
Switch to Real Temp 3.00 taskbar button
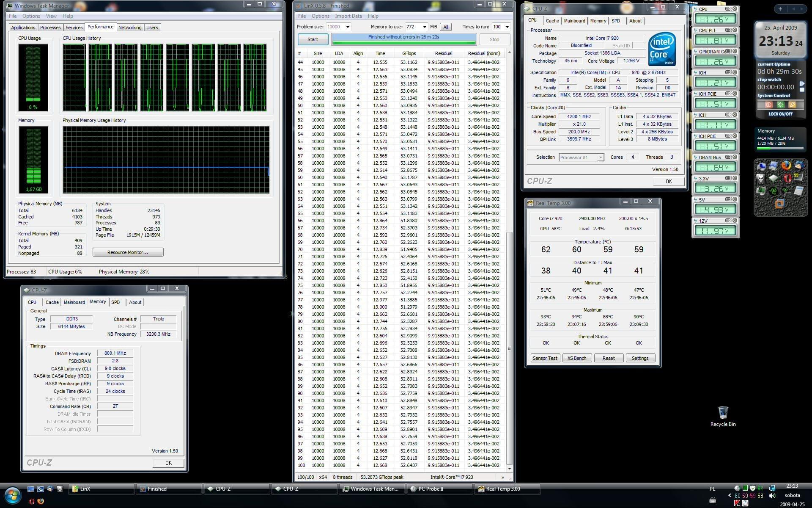(507, 489)
